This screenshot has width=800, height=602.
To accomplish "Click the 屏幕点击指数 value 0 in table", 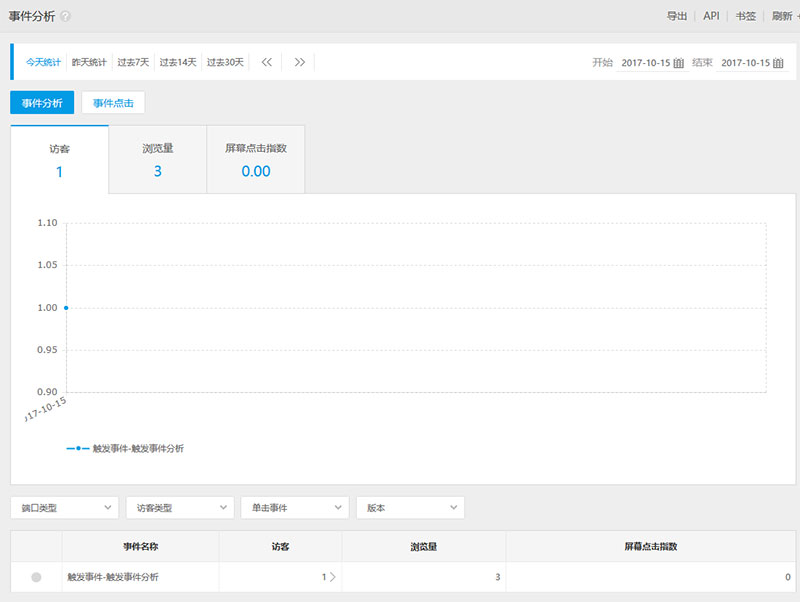I will point(787,577).
